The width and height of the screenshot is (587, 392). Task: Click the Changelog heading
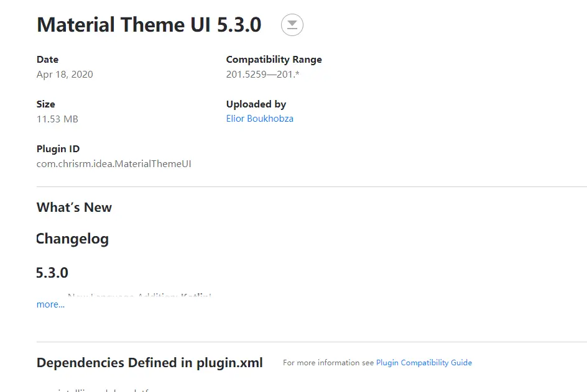pyautogui.click(x=72, y=239)
